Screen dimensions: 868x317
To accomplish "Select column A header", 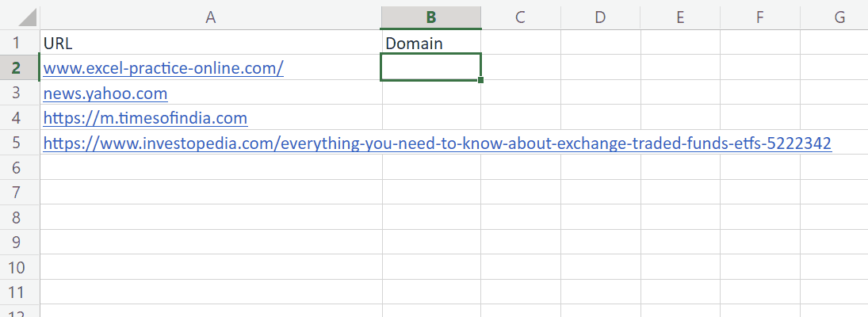I will pos(210,17).
